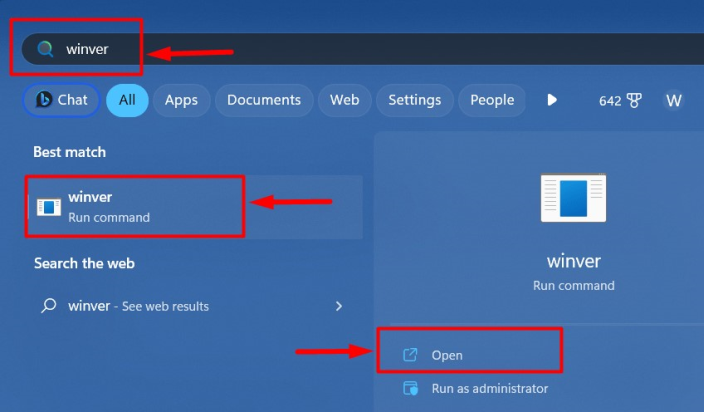Click large winver icon in preview pane
The width and height of the screenshot is (704, 412).
573,198
